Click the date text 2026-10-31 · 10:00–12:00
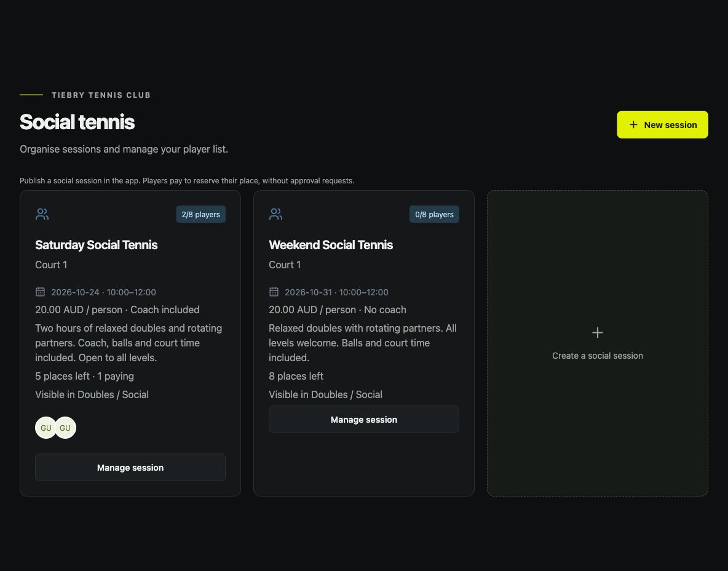Image resolution: width=728 pixels, height=571 pixels. (x=336, y=292)
